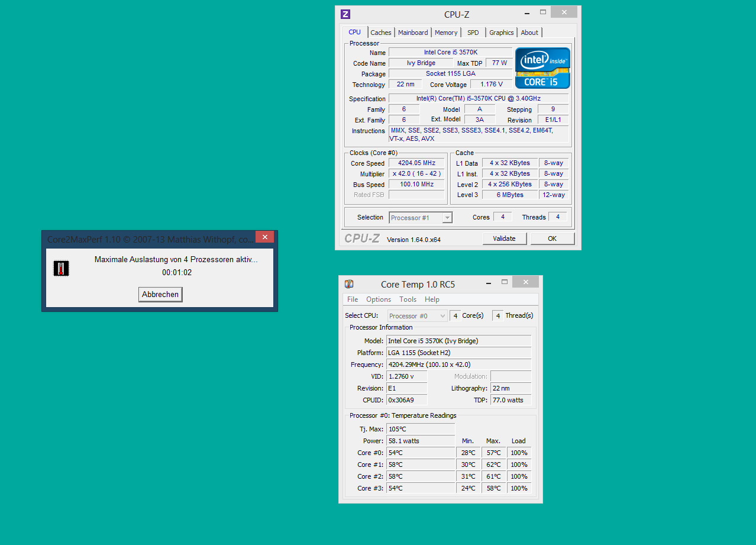Click the Code Name value Ivy Bridge
This screenshot has height=545, width=756.
pyautogui.click(x=421, y=63)
